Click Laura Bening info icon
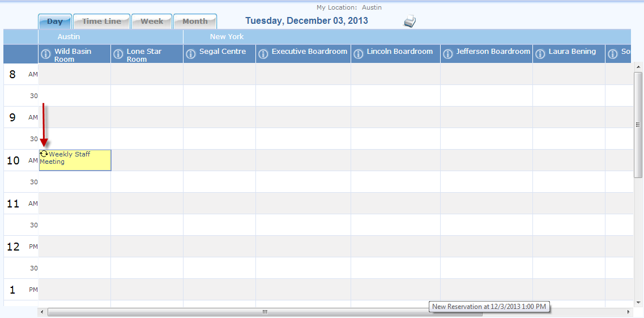 coord(540,54)
